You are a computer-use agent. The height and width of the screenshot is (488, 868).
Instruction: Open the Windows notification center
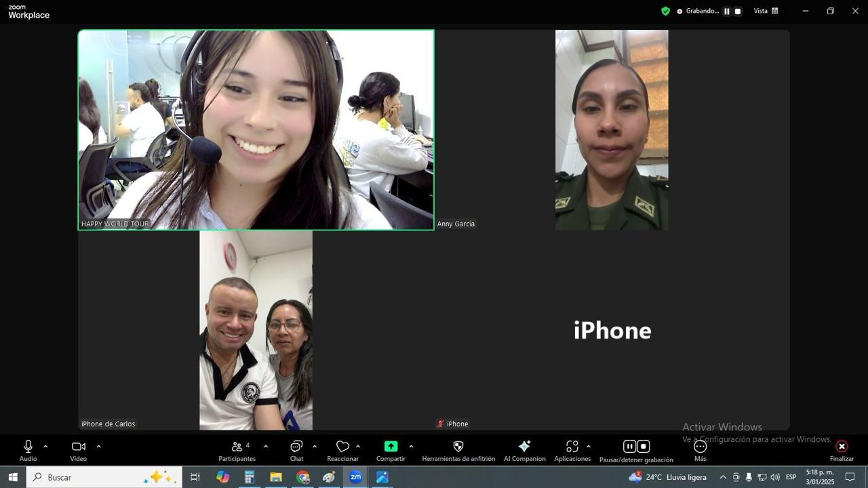pyautogui.click(x=850, y=477)
